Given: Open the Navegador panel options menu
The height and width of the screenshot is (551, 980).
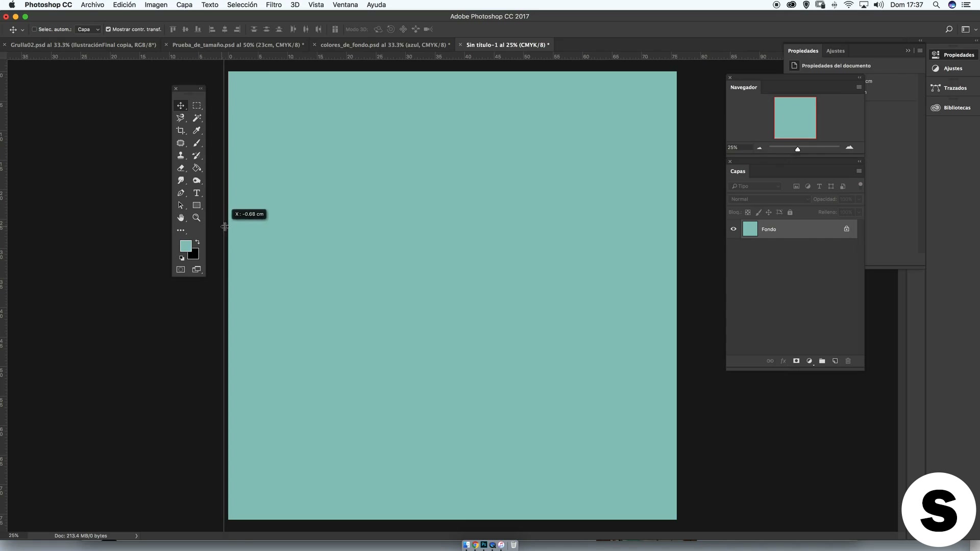Looking at the screenshot, I should point(859,87).
